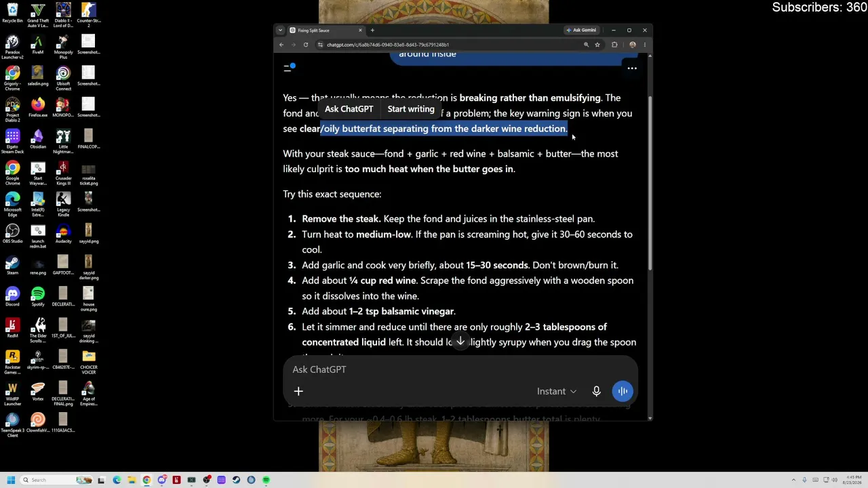Image resolution: width=868 pixels, height=488 pixels.
Task: Click the Chrome address bar URL
Action: click(388, 45)
